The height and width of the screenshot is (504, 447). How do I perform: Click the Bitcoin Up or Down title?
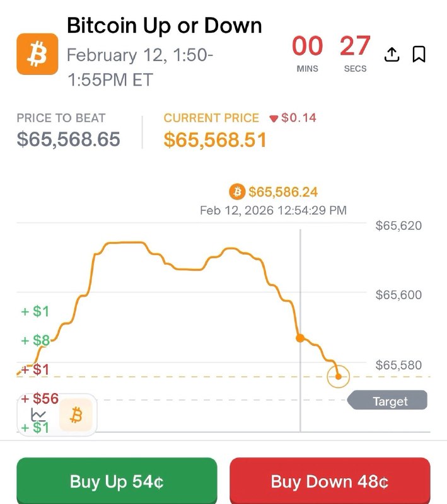164,25
